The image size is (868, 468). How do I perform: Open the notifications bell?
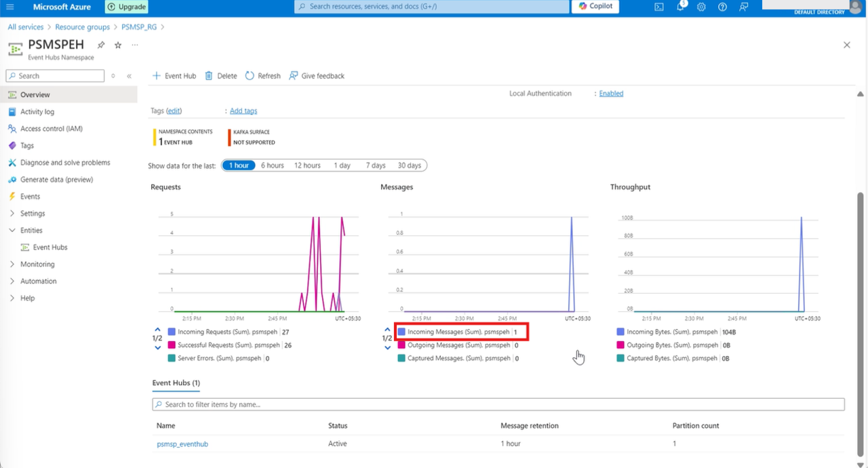[x=680, y=7]
